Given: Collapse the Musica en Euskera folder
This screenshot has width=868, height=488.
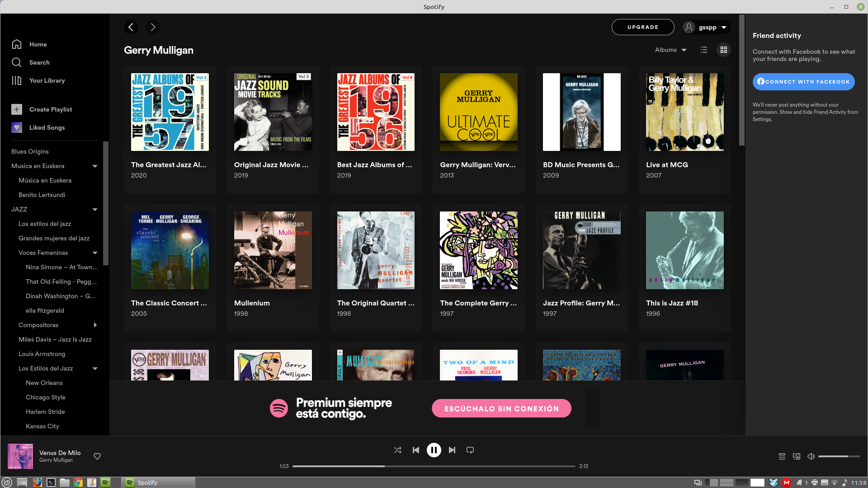Looking at the screenshot, I should pos(95,166).
